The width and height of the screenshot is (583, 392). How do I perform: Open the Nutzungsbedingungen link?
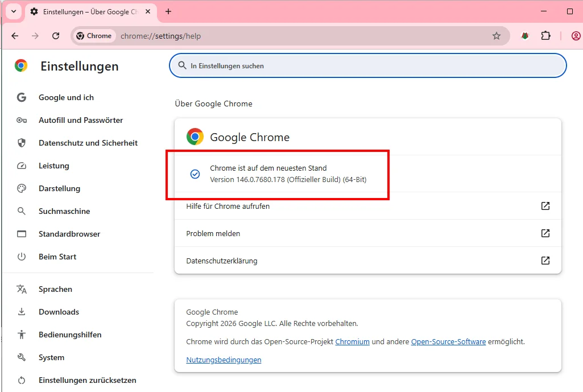[224, 360]
